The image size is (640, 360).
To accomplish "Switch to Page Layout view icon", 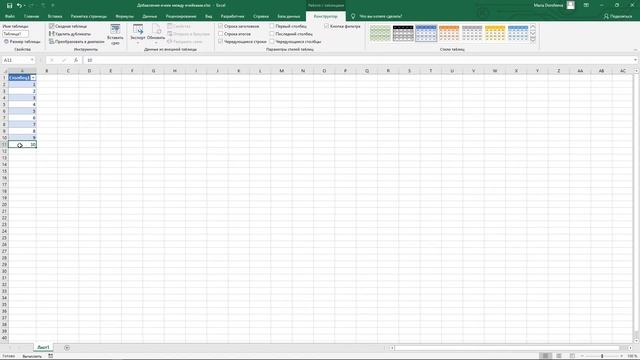I will coord(559,356).
